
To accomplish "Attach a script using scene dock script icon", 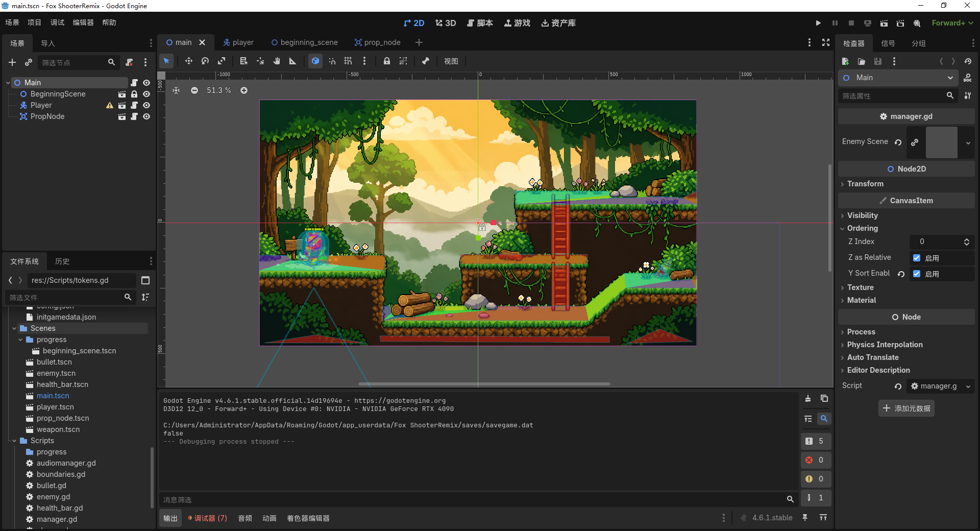I will pos(130,62).
